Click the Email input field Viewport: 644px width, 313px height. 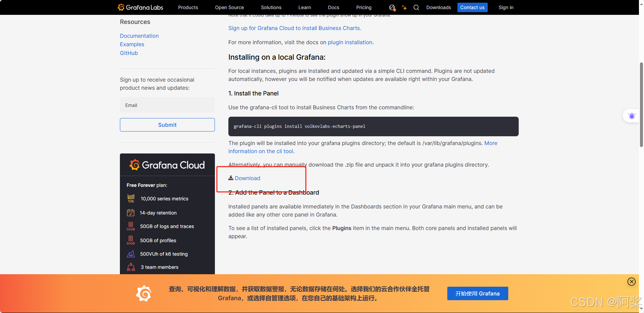(x=167, y=105)
